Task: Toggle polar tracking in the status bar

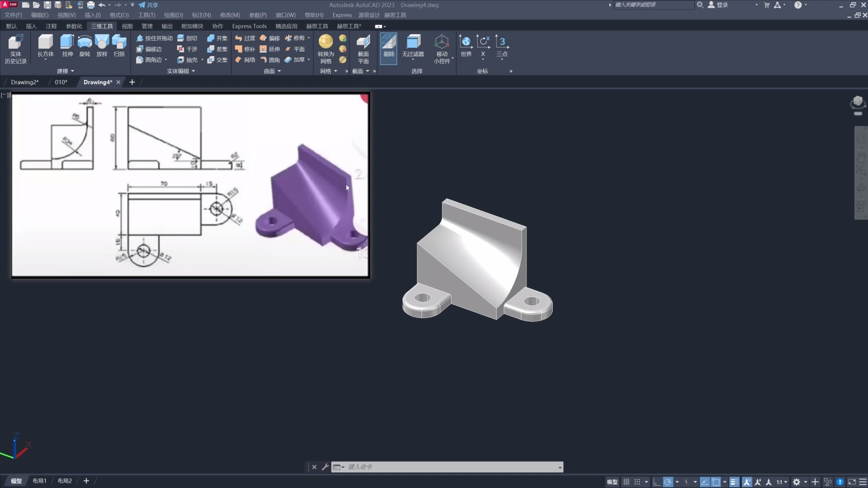Action: 668,482
